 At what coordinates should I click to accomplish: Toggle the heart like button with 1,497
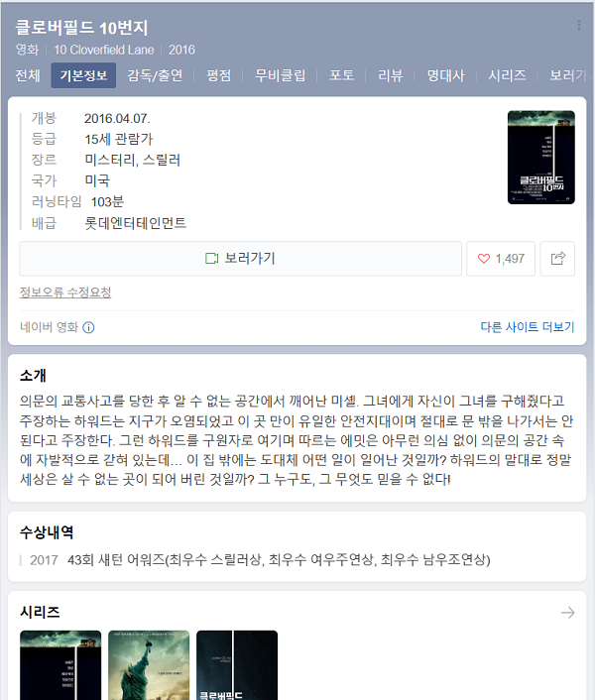pos(501,259)
